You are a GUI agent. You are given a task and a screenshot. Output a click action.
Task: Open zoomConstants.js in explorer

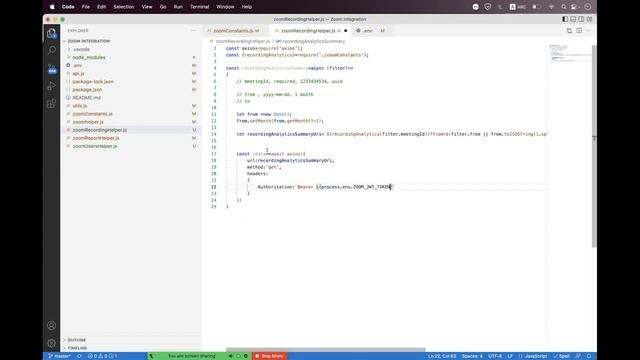point(92,114)
